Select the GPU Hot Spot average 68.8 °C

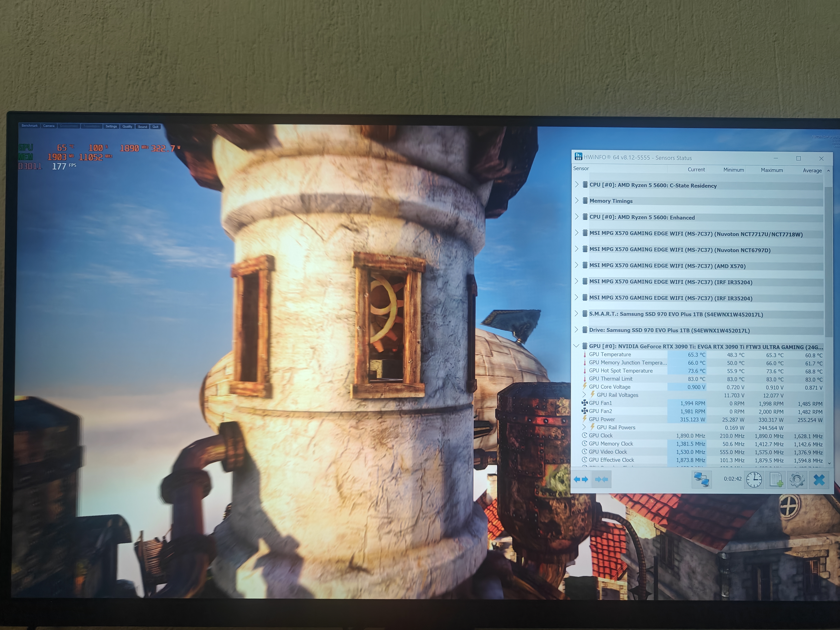813,371
